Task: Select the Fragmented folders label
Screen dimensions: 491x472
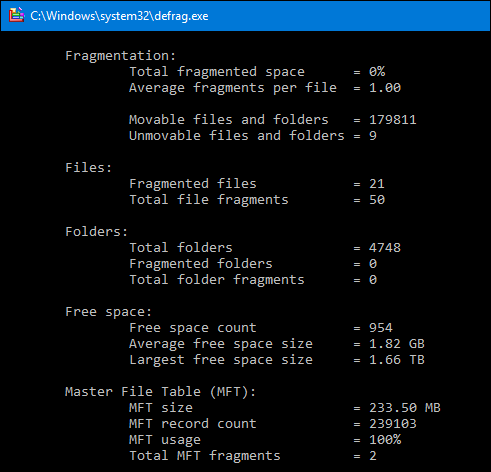Action: coord(201,264)
